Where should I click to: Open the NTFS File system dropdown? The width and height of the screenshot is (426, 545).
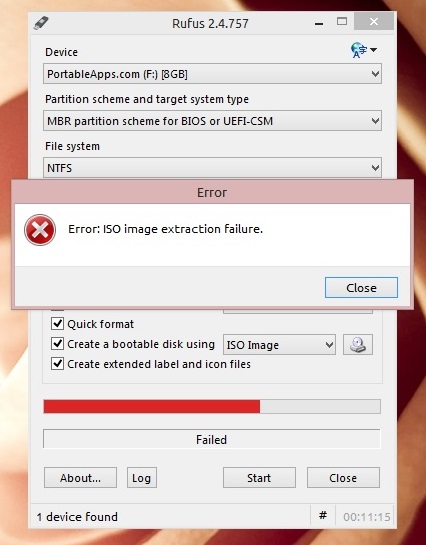pos(212,168)
